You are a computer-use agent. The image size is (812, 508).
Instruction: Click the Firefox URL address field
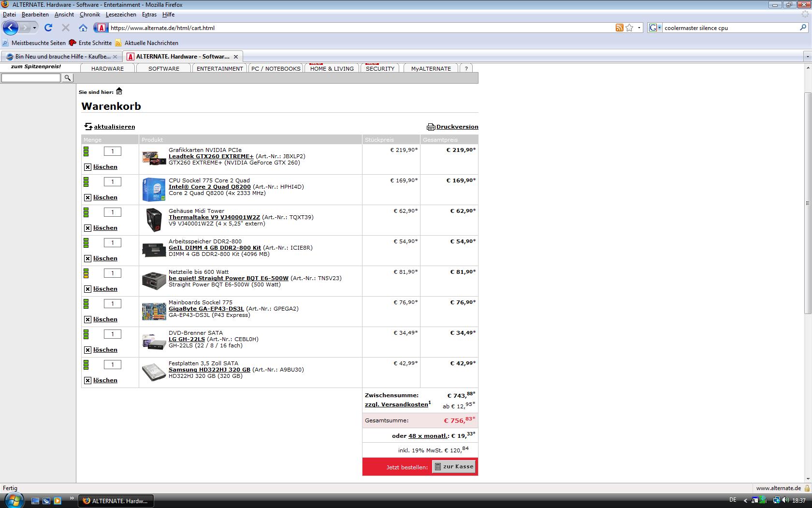[362, 28]
